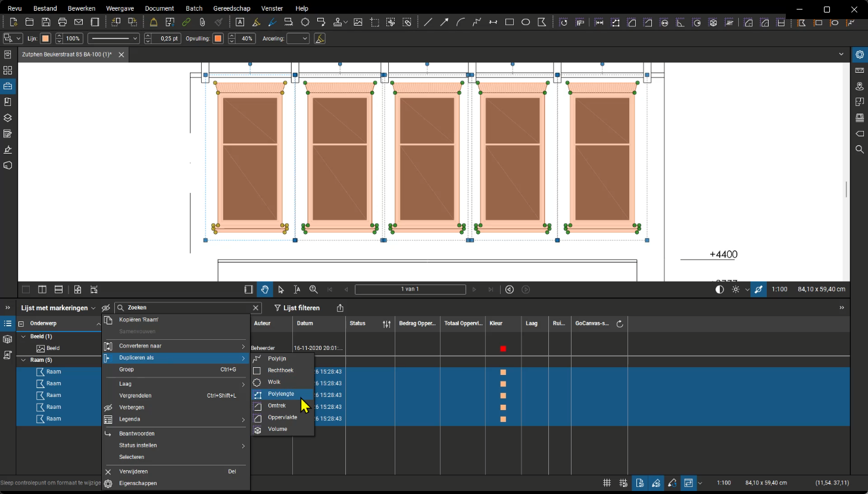Viewport: 868px width, 494px height.
Task: Click the export icon beside Lijst filteren
Action: (x=340, y=308)
